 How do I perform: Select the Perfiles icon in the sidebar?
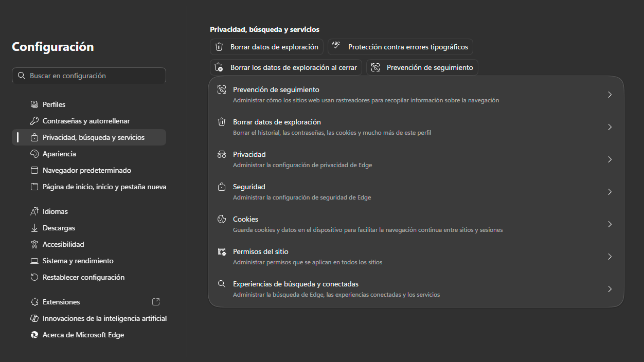(x=33, y=104)
